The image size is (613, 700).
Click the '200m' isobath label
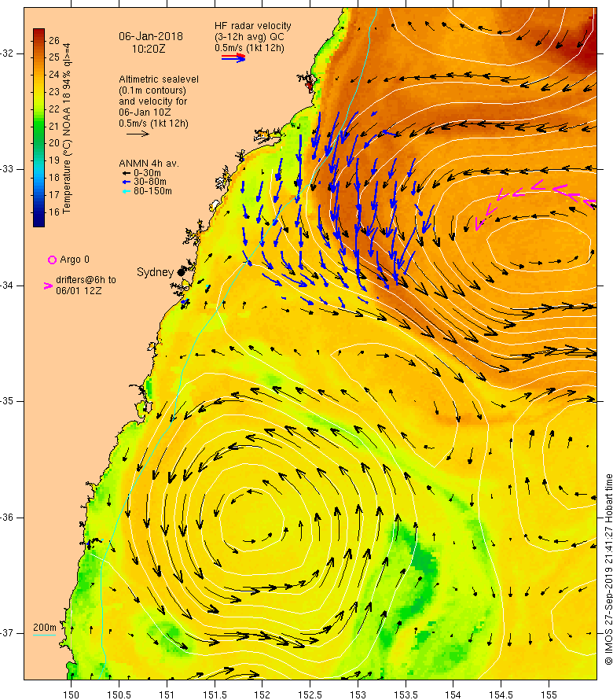45,628
